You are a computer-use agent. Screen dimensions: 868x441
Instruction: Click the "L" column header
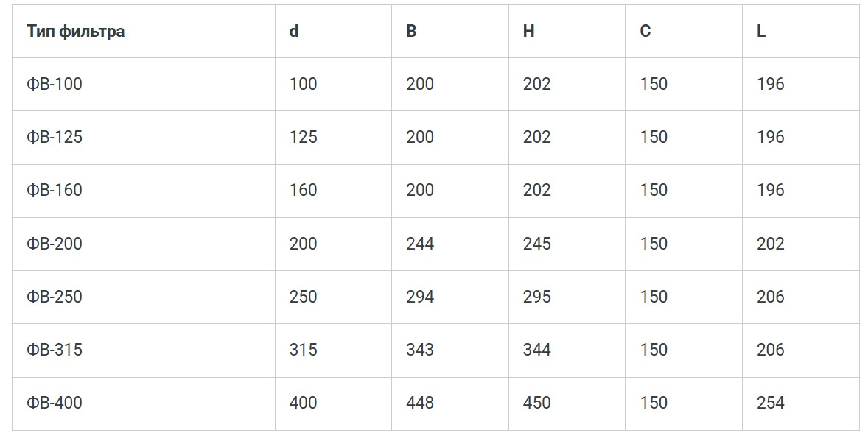point(761,32)
